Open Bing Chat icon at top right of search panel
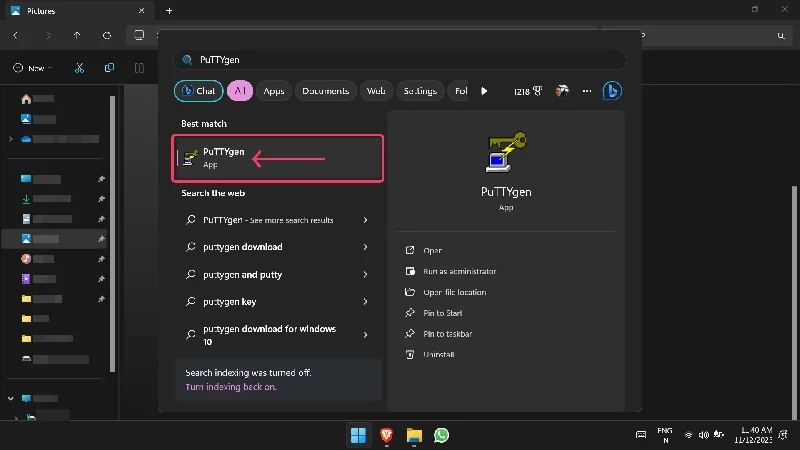This screenshot has height=450, width=800. point(612,91)
